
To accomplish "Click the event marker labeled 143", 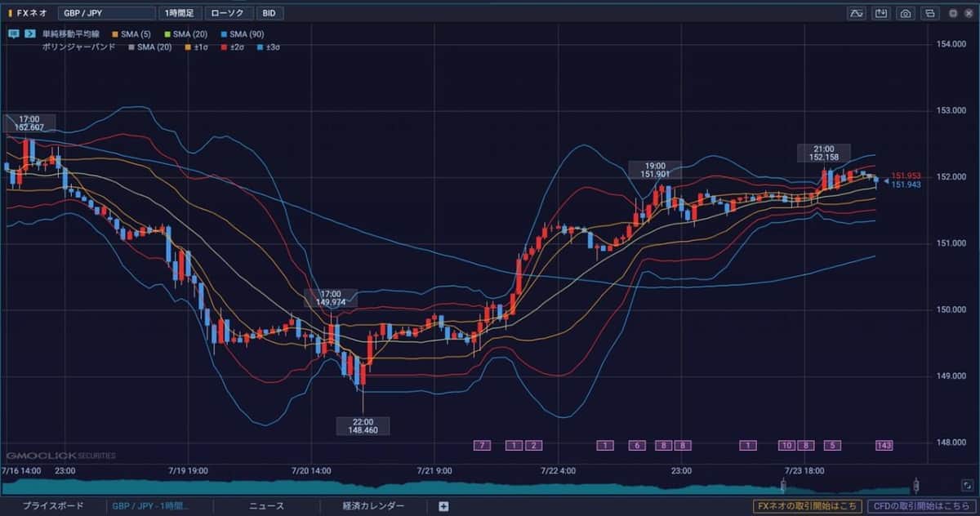I will pos(884,445).
